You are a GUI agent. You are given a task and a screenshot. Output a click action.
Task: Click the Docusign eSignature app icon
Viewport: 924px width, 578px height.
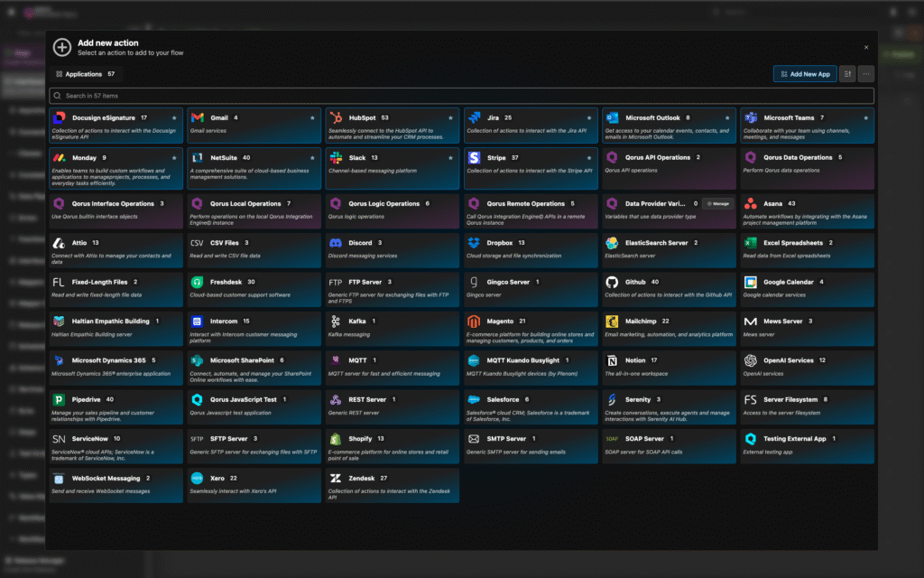(59, 118)
